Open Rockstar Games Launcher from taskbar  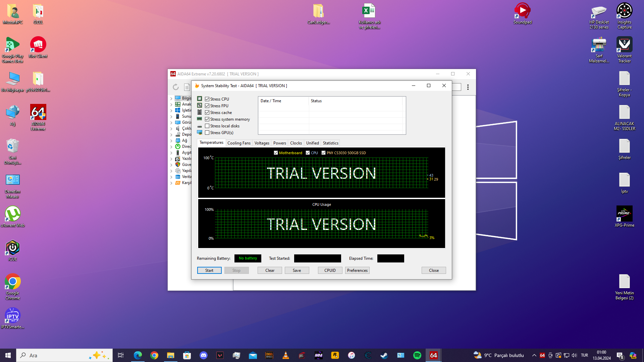pos(335,355)
